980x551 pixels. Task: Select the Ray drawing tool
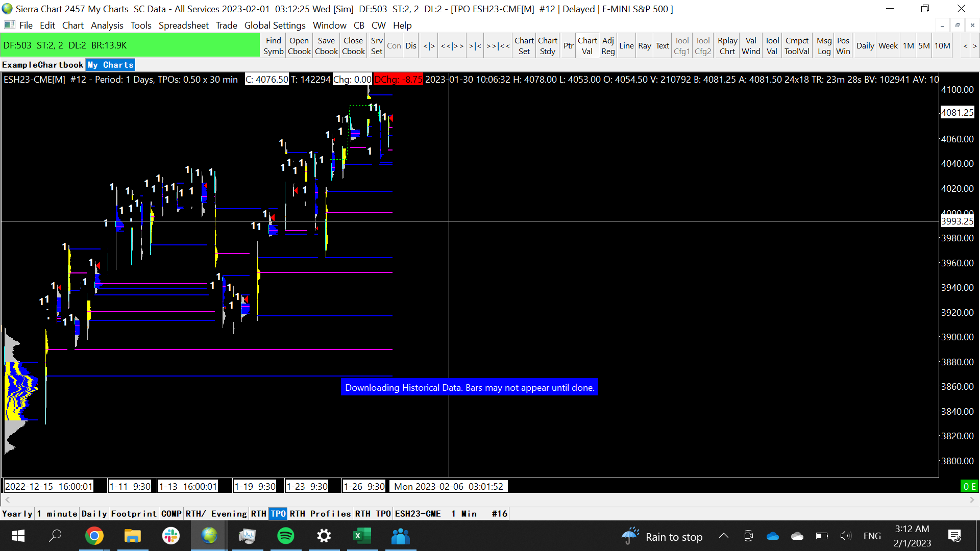click(644, 46)
